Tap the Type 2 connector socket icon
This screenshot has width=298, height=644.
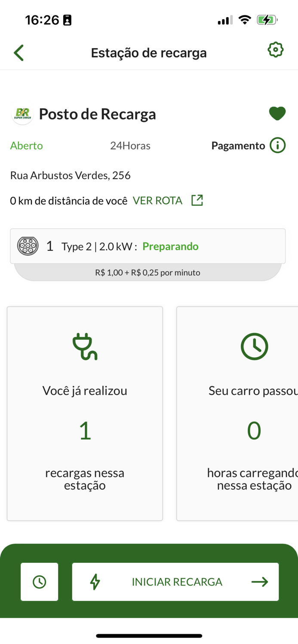tap(28, 246)
